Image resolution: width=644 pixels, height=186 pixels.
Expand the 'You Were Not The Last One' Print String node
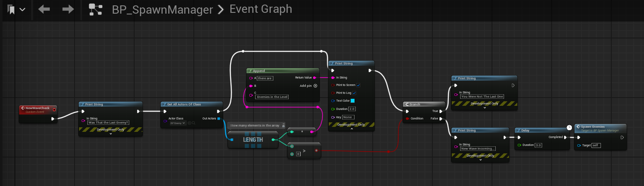pyautogui.click(x=485, y=107)
